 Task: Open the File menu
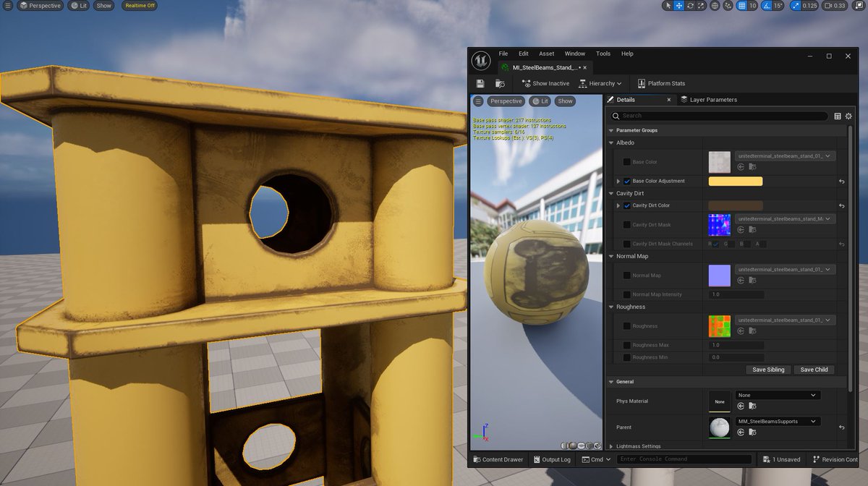(x=503, y=54)
